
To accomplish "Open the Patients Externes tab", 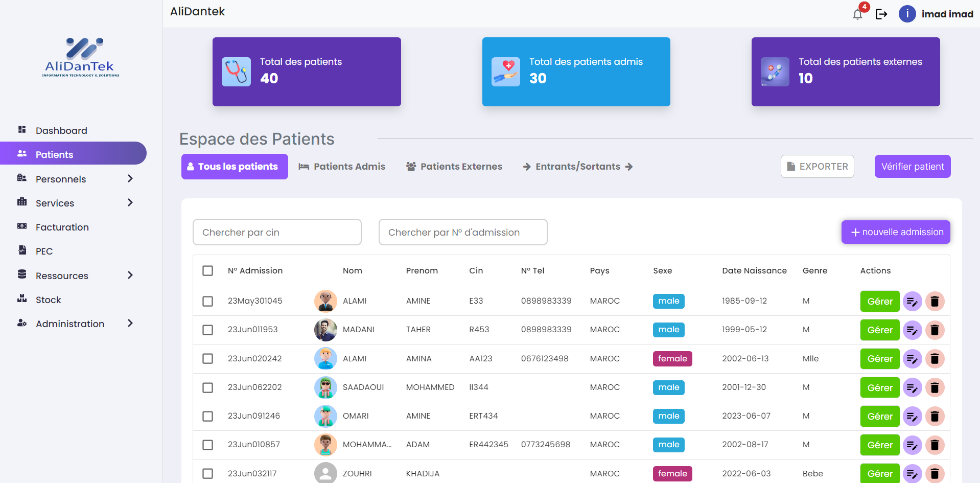I will 454,167.
